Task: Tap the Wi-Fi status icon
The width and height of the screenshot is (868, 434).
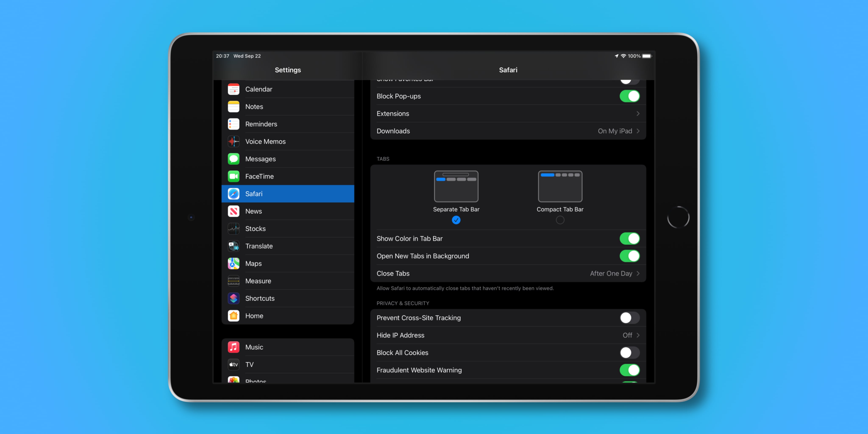Action: 623,56
